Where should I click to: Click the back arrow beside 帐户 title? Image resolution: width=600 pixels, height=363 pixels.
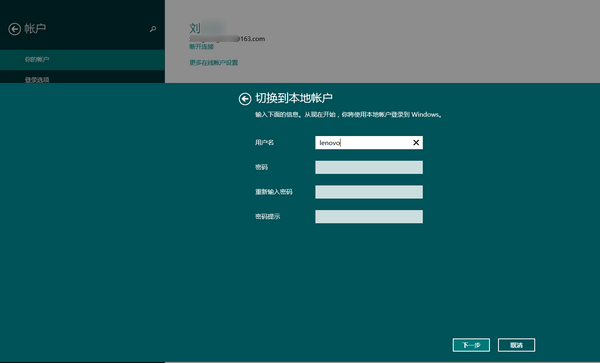15,29
